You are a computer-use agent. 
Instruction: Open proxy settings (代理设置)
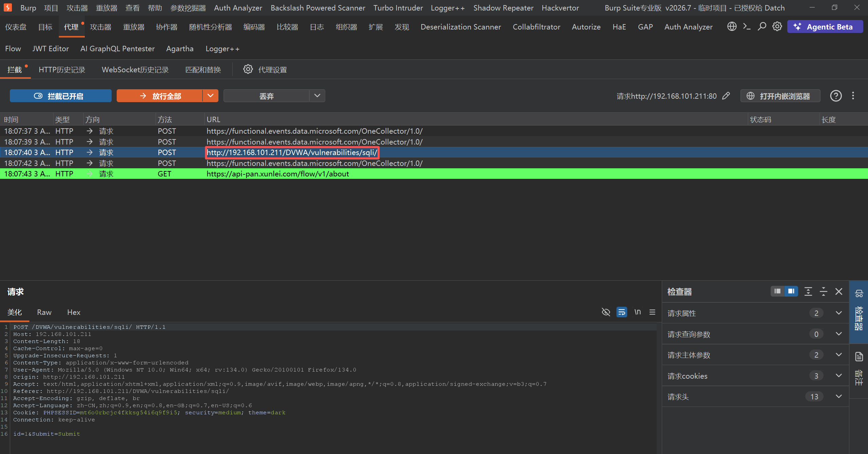(x=265, y=70)
